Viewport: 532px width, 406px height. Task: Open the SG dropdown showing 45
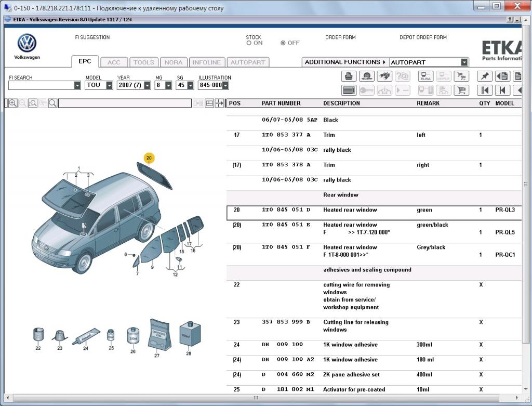(x=190, y=85)
